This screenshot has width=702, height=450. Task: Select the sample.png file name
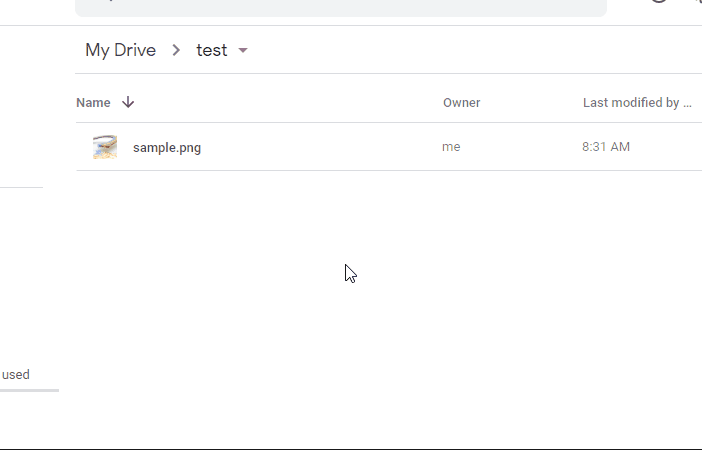click(x=167, y=148)
